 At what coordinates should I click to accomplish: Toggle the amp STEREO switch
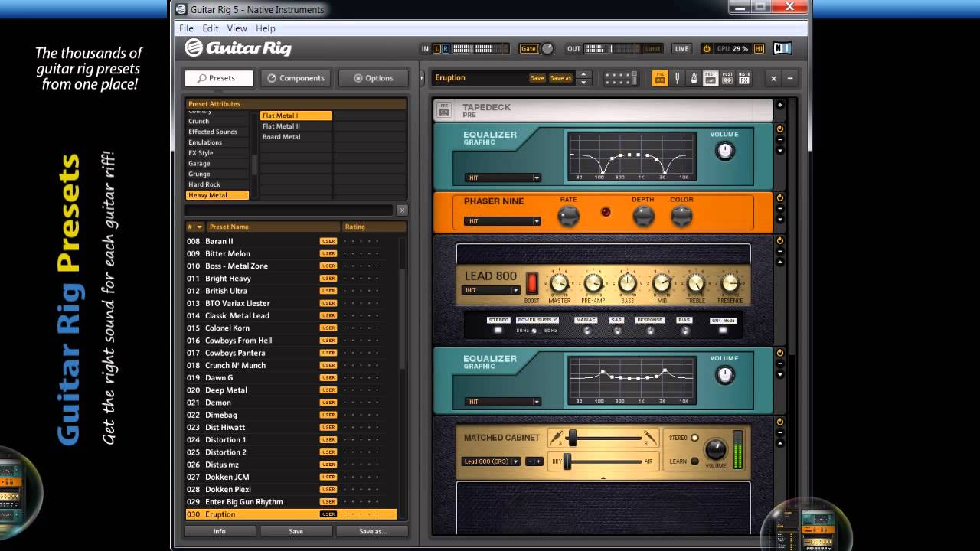pos(498,330)
